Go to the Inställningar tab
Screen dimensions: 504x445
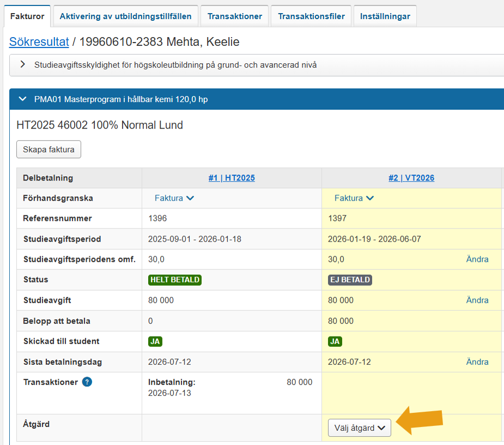[385, 16]
